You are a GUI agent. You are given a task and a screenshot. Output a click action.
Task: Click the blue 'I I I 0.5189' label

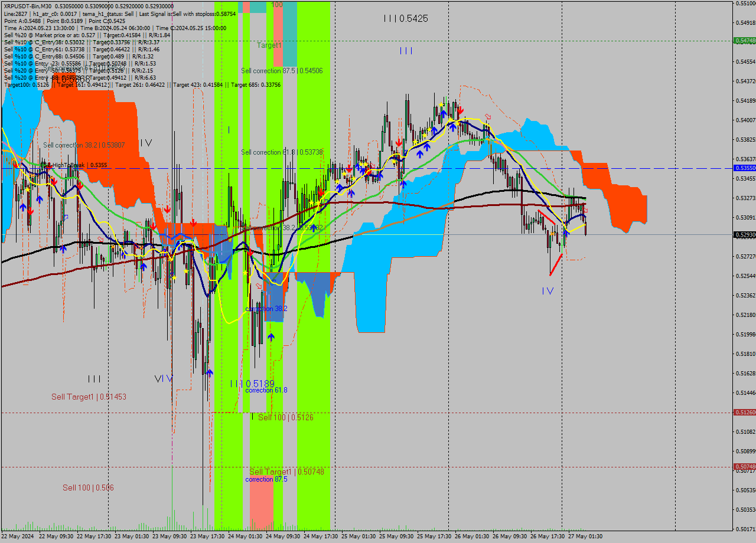coord(253,384)
